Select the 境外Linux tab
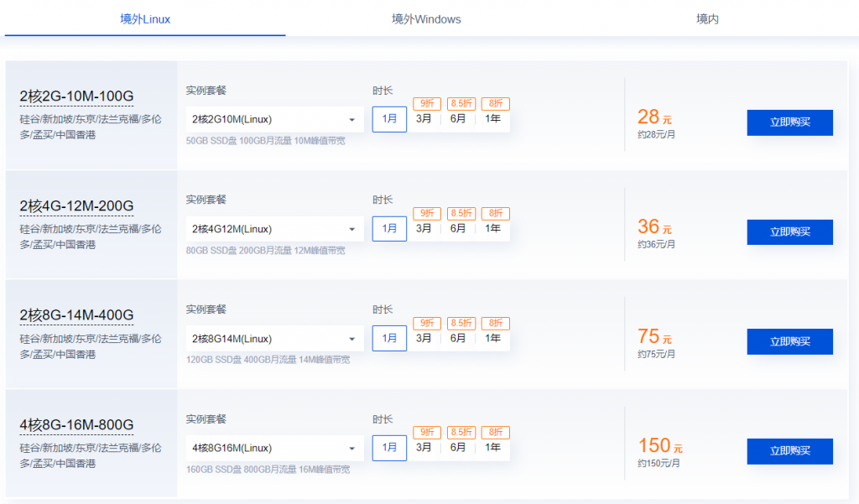Image resolution: width=859 pixels, height=504 pixels. click(x=145, y=18)
